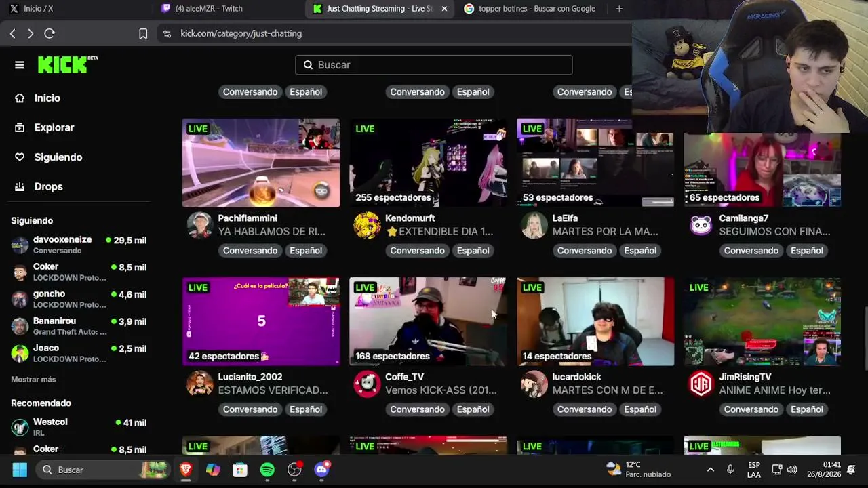Click Conversando tag under lucardokick
Image resolution: width=868 pixels, height=488 pixels.
(585, 409)
